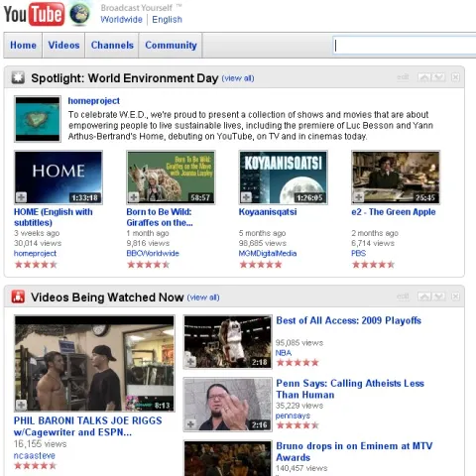Click the Spotlight section star icon
This screenshot has height=476, width=476.
pyautogui.click(x=18, y=77)
